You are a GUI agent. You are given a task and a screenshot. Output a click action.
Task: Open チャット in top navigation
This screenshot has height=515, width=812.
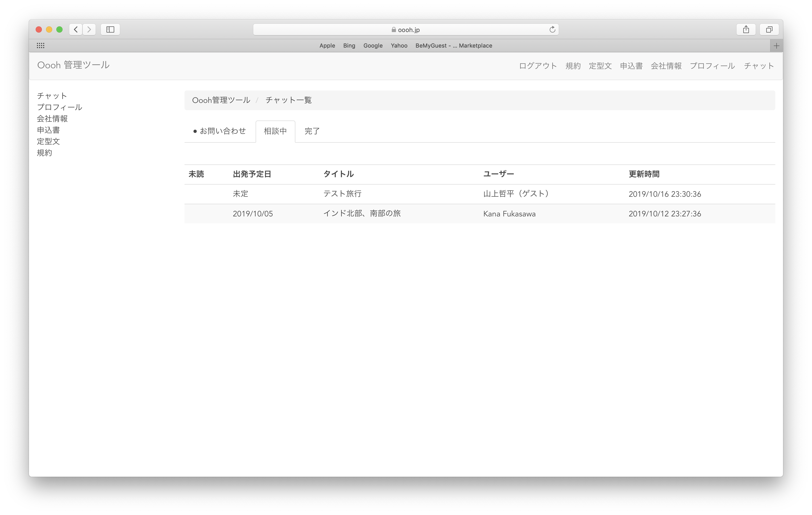point(759,66)
